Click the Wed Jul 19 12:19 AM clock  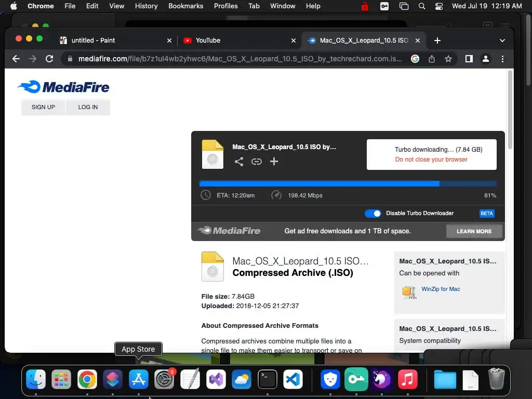[x=487, y=6]
